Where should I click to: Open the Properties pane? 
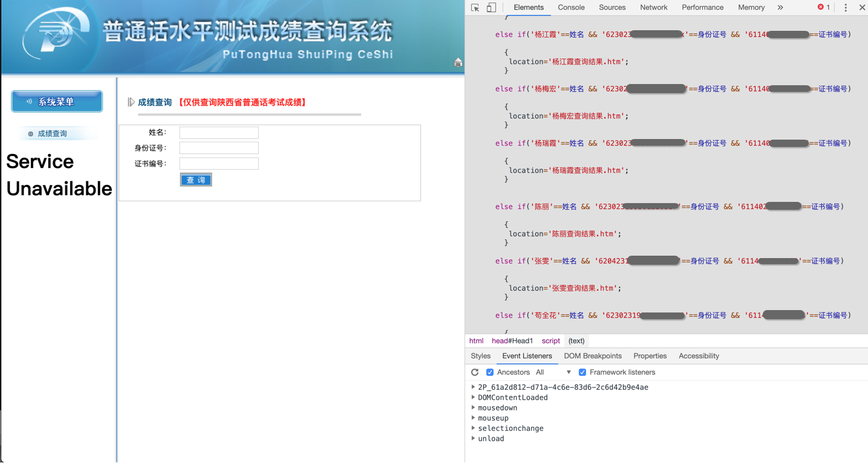[650, 356]
